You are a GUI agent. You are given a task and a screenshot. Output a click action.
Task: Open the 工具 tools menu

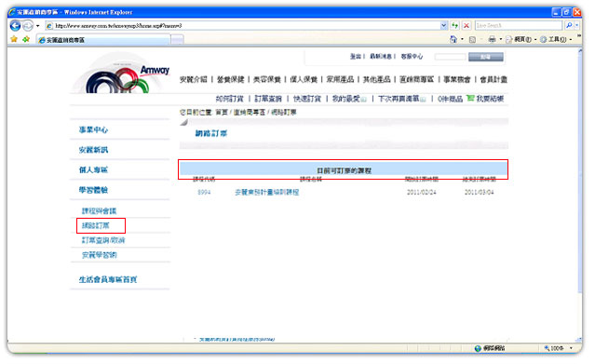pyautogui.click(x=556, y=39)
